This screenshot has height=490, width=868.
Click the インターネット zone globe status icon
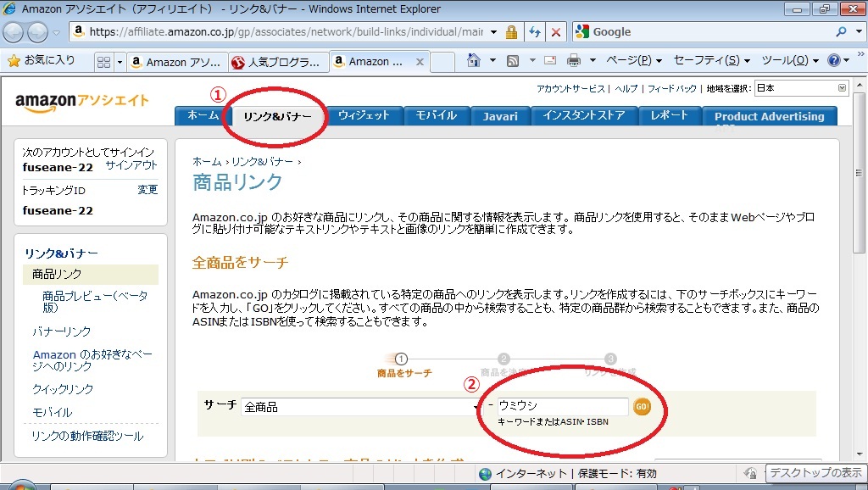[486, 474]
